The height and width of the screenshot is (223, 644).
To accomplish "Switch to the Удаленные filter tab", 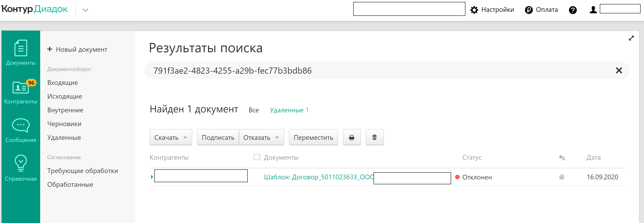I will [x=287, y=110].
